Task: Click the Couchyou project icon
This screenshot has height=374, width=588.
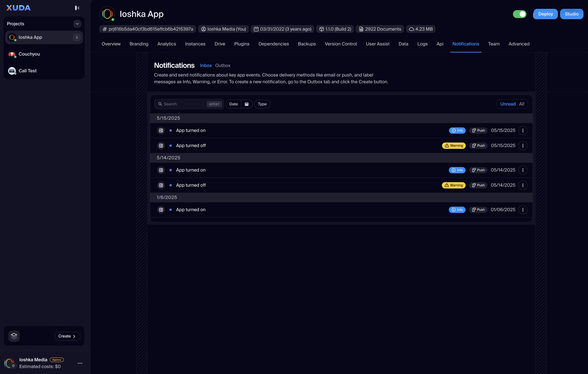Action: point(12,54)
